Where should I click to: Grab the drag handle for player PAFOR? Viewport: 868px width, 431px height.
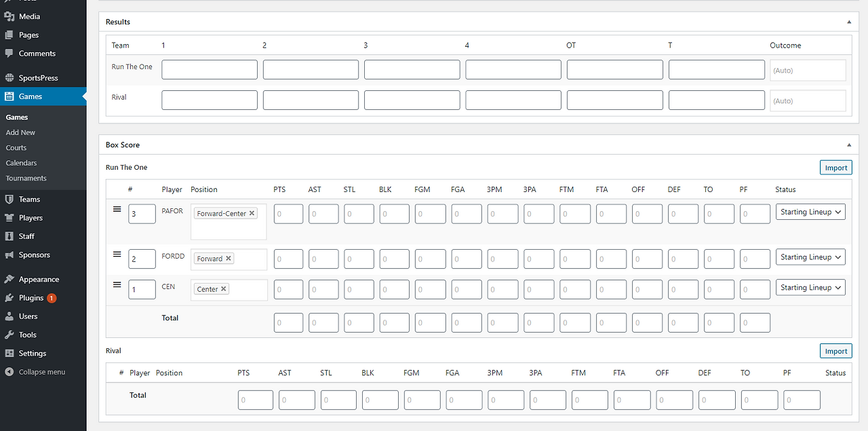[x=117, y=209]
